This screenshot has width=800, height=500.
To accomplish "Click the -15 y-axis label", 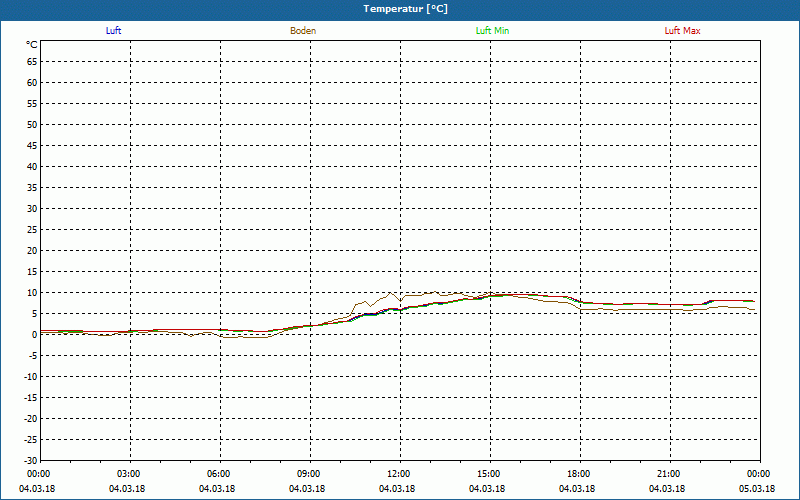I will 30,397.
